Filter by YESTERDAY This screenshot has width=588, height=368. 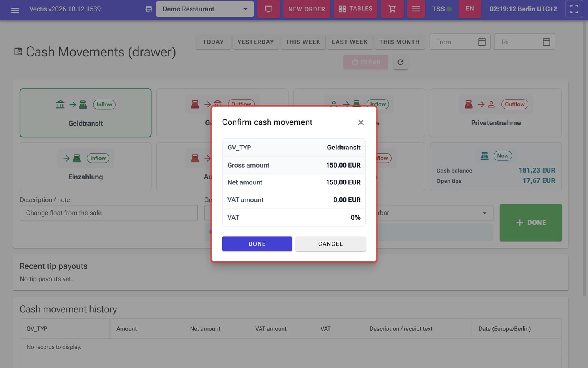tap(256, 42)
